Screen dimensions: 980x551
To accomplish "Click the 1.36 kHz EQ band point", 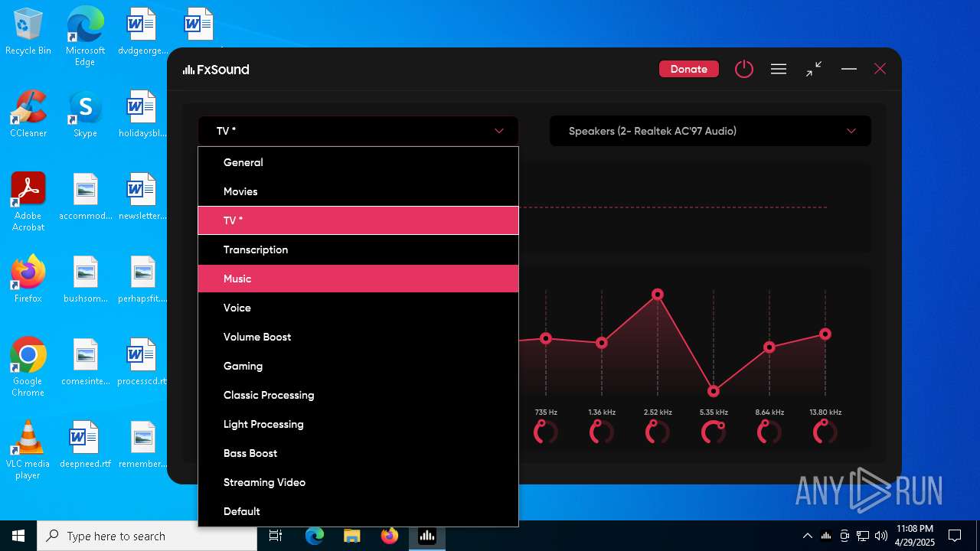I will point(602,343).
